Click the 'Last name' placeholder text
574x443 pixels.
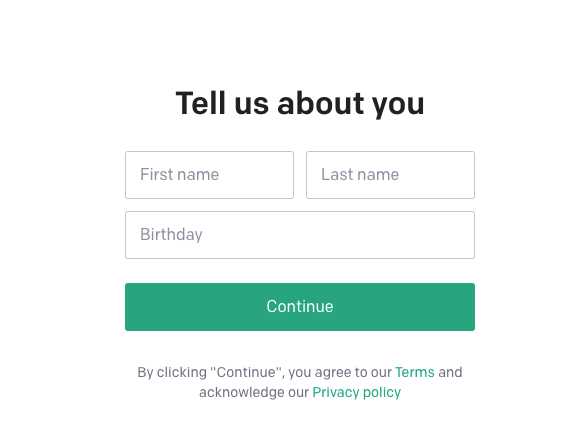tap(360, 175)
